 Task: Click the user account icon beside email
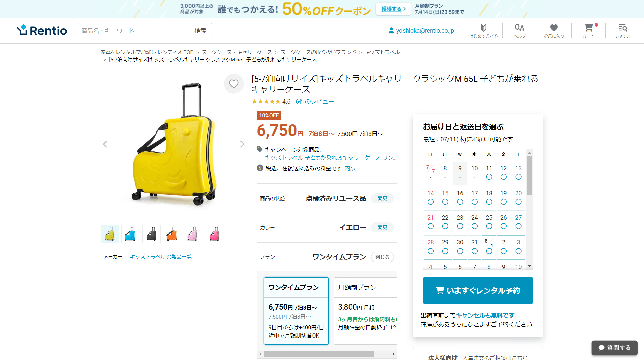(391, 31)
